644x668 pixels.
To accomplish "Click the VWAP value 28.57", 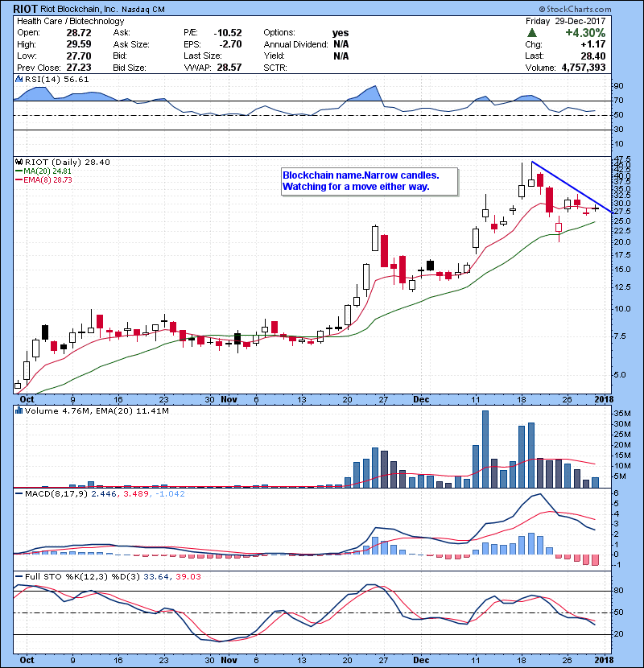I will pos(229,68).
